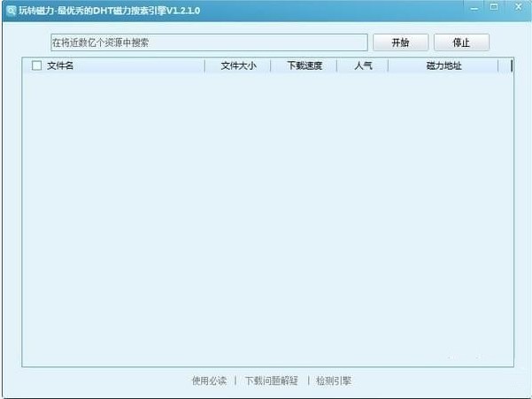This screenshot has height=399, width=532.
Task: Focus the 在将近数亿个资源中搜索 search box
Action: coord(208,42)
